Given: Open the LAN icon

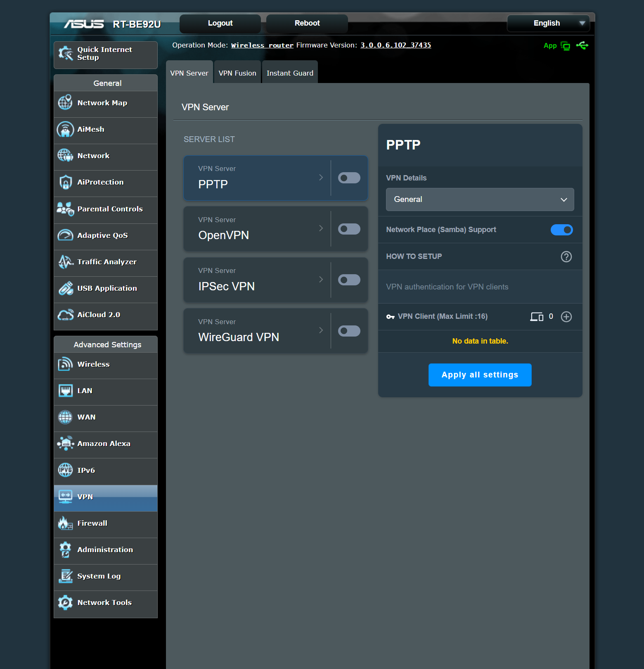Looking at the screenshot, I should pos(65,391).
